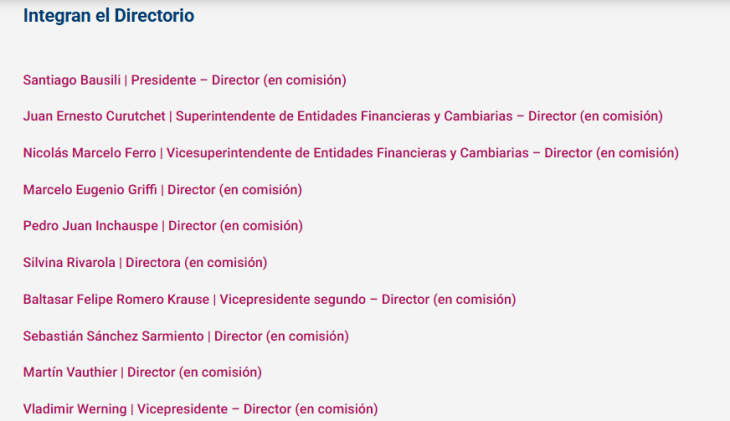The image size is (730, 421).
Task: Open the Martín Vauthier director link
Action: click(x=142, y=373)
